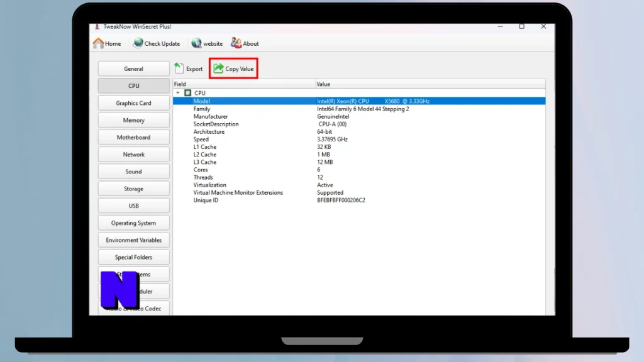Click the website toolbar label
Screen dimensions: 644x362
click(213, 43)
